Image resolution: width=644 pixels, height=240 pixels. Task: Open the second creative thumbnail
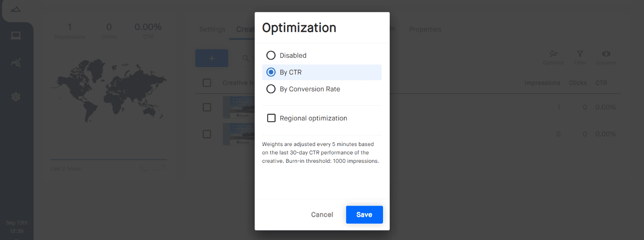coord(239,134)
